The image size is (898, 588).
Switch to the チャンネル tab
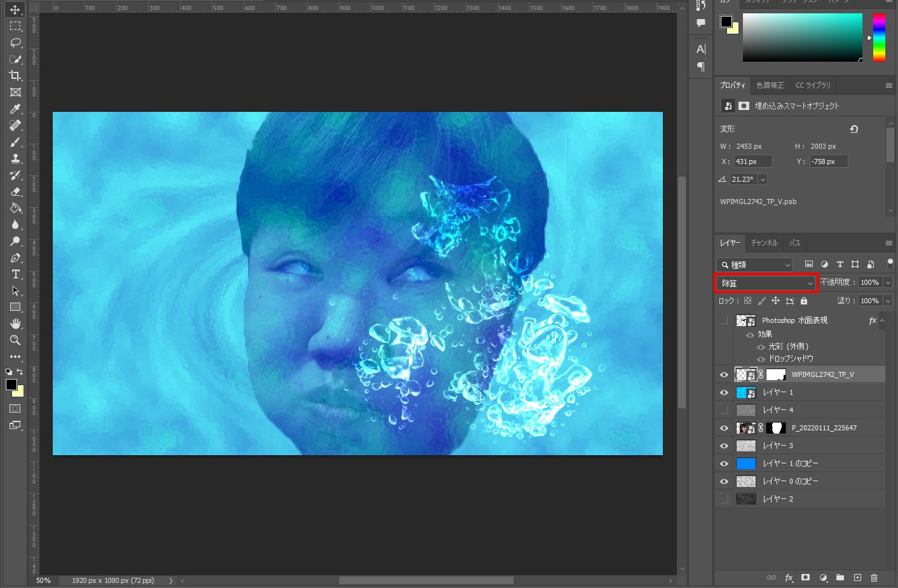click(764, 243)
